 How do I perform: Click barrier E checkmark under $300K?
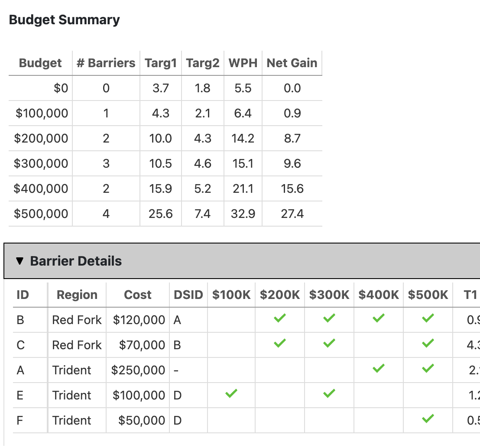coord(329,393)
